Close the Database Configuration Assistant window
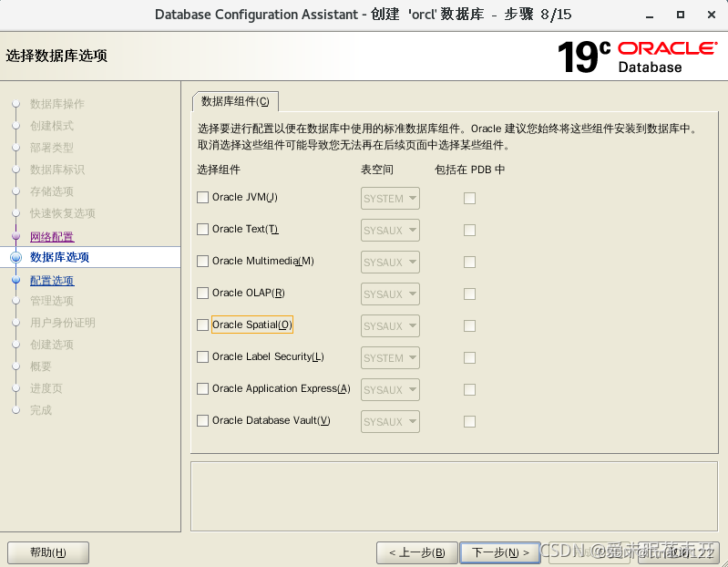The height and width of the screenshot is (567, 728). [711, 15]
